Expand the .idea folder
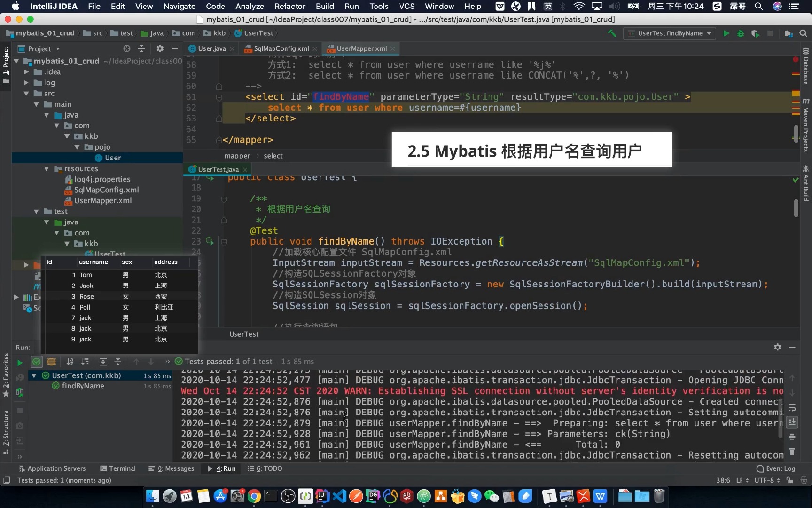 (x=26, y=72)
